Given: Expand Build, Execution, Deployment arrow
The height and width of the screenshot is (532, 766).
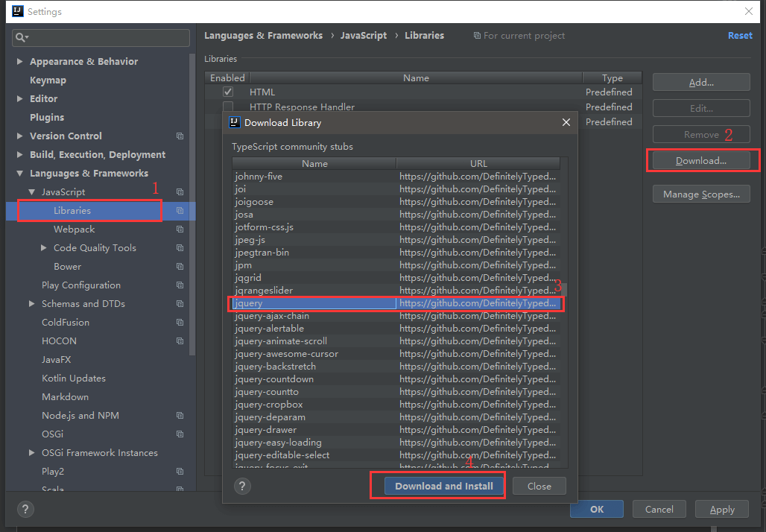Looking at the screenshot, I should pos(19,154).
